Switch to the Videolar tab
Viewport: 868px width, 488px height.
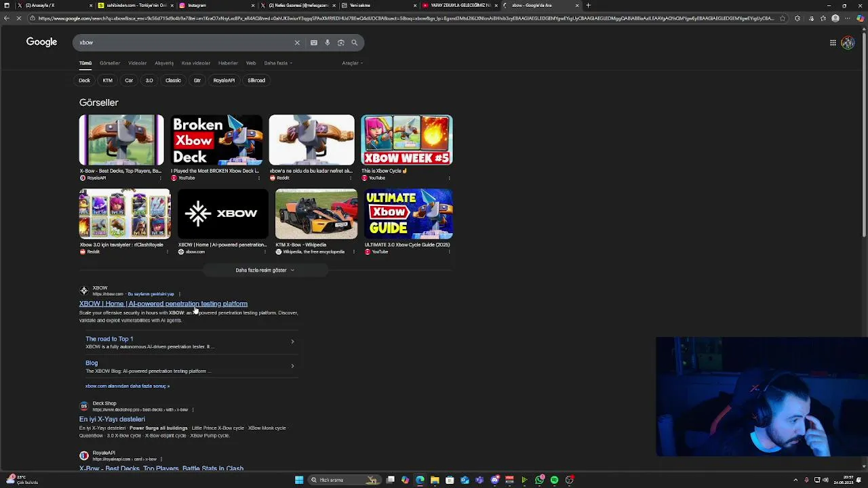[137, 63]
